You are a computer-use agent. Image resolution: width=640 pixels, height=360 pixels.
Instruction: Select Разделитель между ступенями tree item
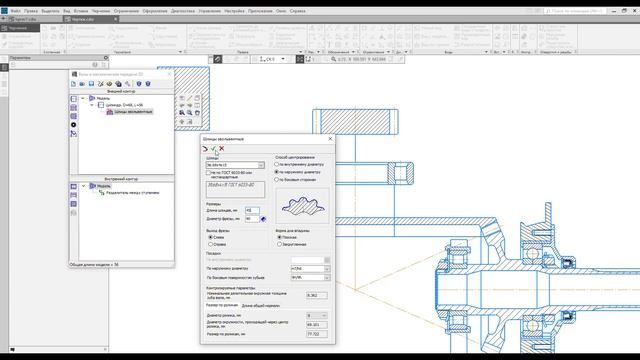(x=133, y=193)
